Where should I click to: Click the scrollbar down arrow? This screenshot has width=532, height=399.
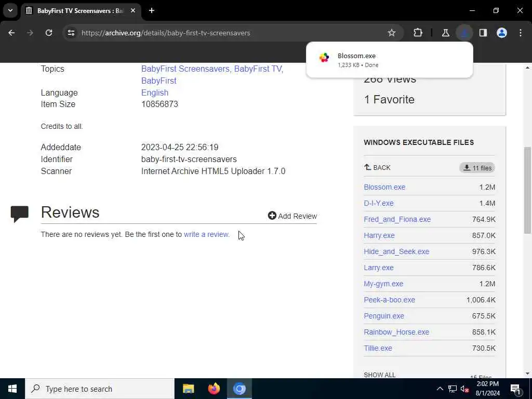[527, 374]
